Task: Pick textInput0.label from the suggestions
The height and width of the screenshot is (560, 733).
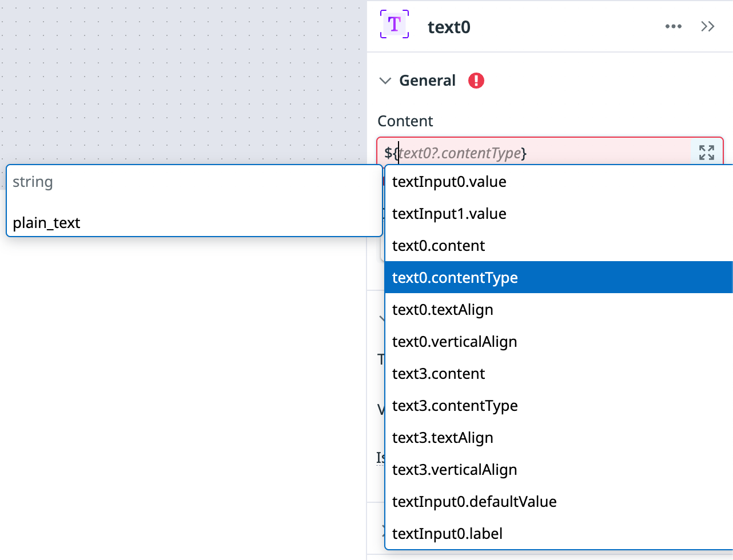Action: pos(447,534)
